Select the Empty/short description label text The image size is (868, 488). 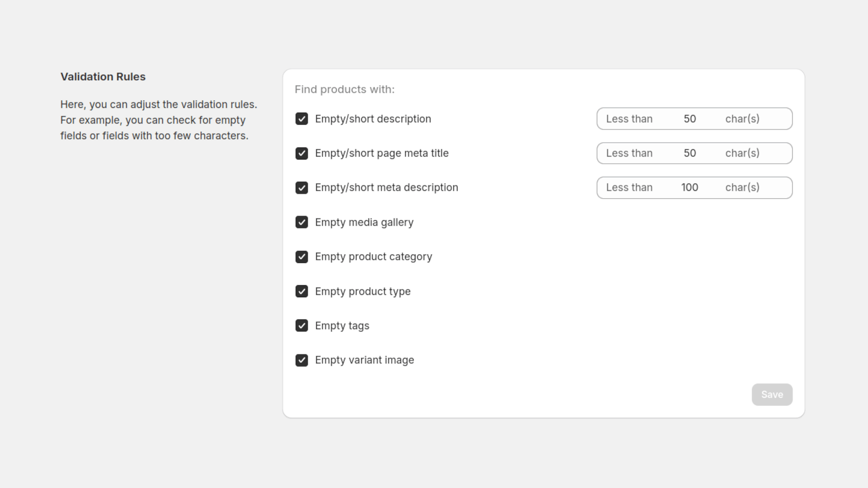pos(373,119)
